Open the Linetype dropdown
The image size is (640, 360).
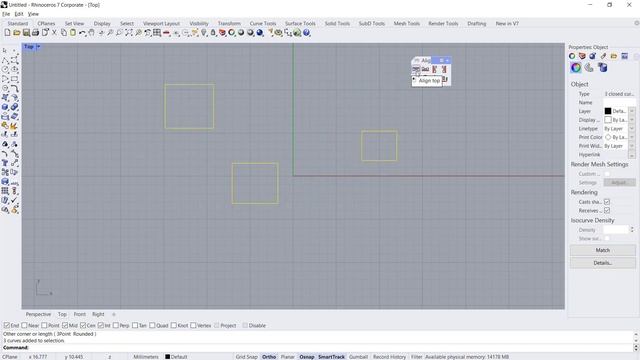coord(631,129)
